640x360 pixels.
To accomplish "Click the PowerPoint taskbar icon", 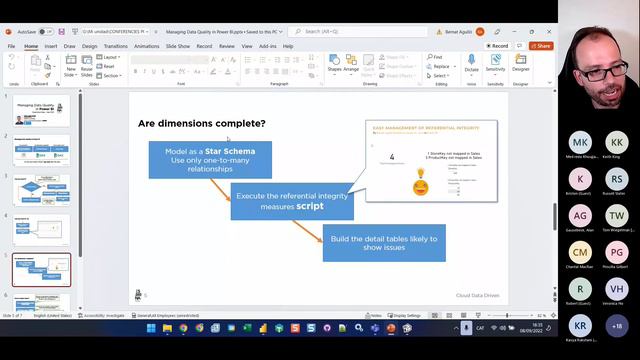I will [x=391, y=328].
